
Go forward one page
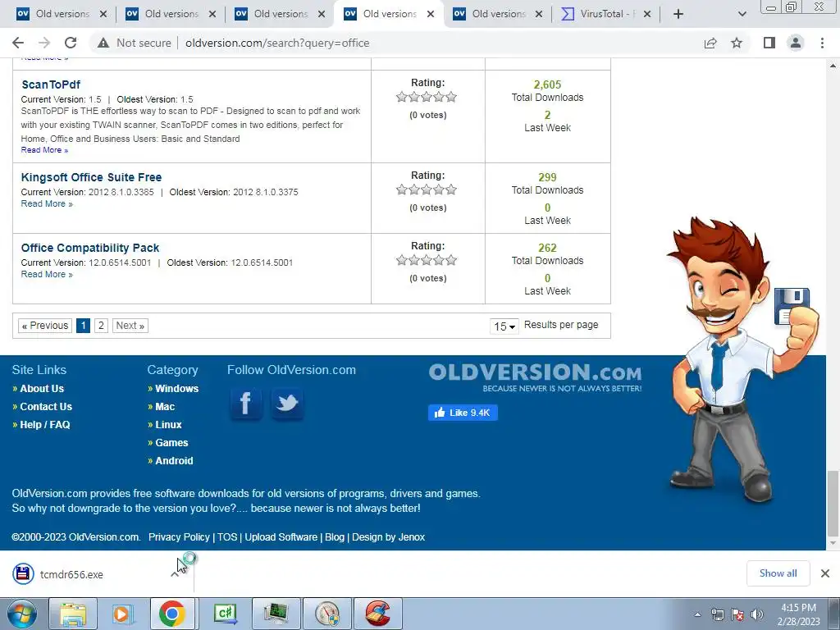[x=44, y=43]
